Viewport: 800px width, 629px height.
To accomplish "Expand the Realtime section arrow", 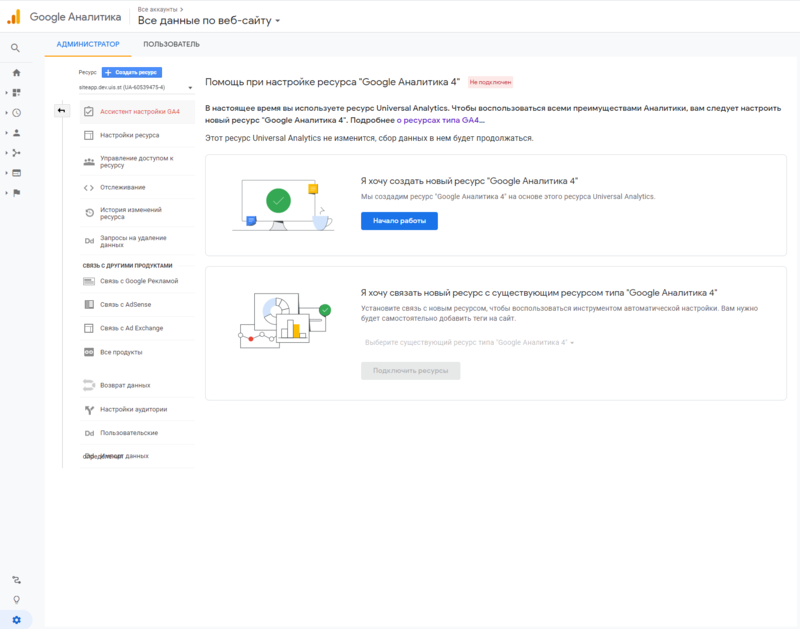I will coord(6,113).
